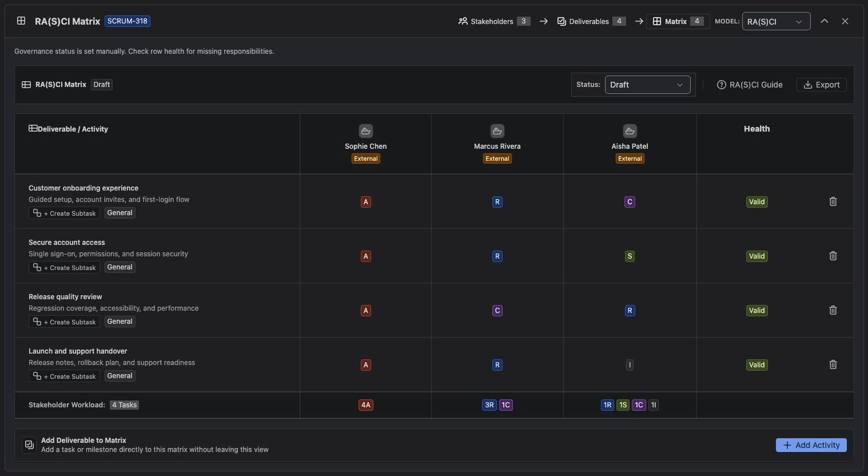
Task: Click Marcus Rivera's R badge for Customer onboarding
Action: (497, 202)
